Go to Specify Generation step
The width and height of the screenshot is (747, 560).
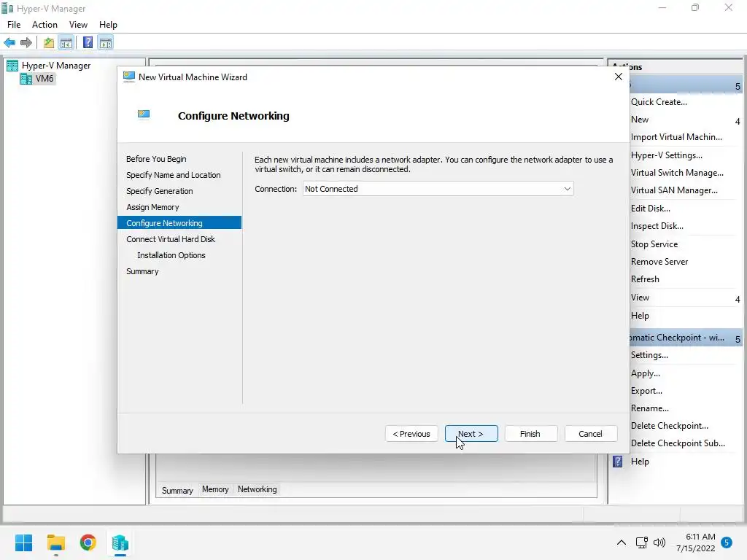(x=160, y=191)
